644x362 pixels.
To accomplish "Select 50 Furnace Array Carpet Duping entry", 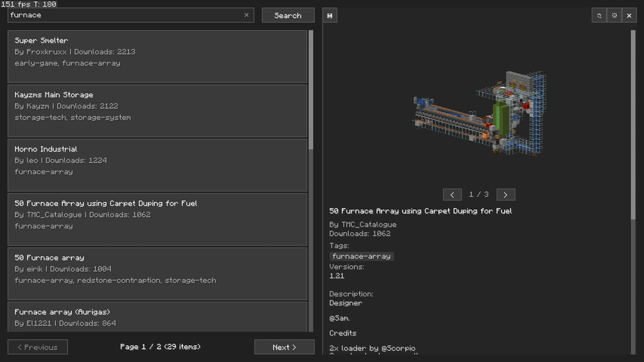I will (x=157, y=219).
